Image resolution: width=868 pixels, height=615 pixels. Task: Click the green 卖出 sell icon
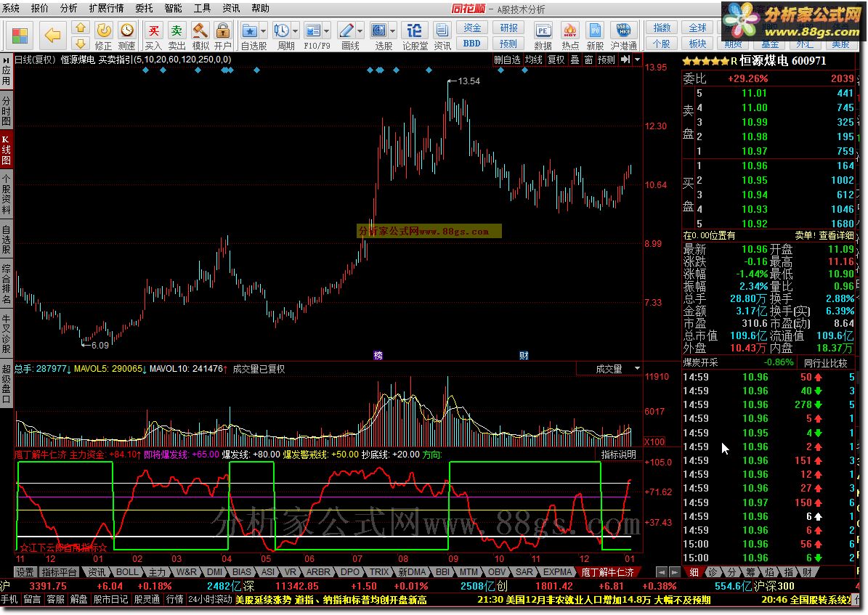pos(177,30)
